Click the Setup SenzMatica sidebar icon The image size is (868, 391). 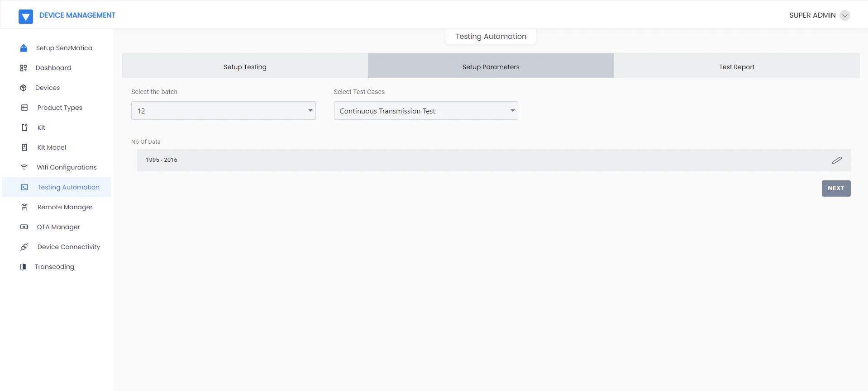click(24, 48)
